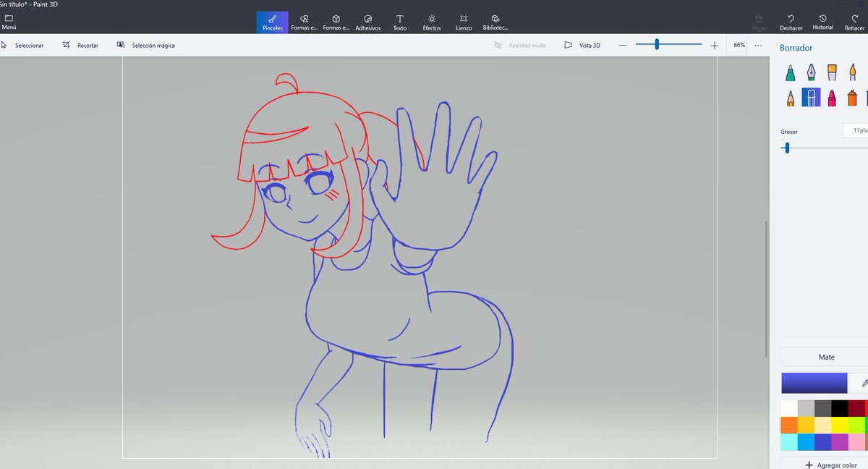Click the Grosor thickness slider handle

(787, 148)
